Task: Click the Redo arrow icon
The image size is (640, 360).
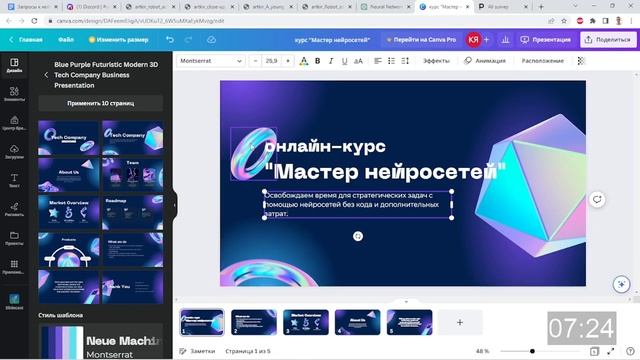Action: pyautogui.click(x=188, y=40)
